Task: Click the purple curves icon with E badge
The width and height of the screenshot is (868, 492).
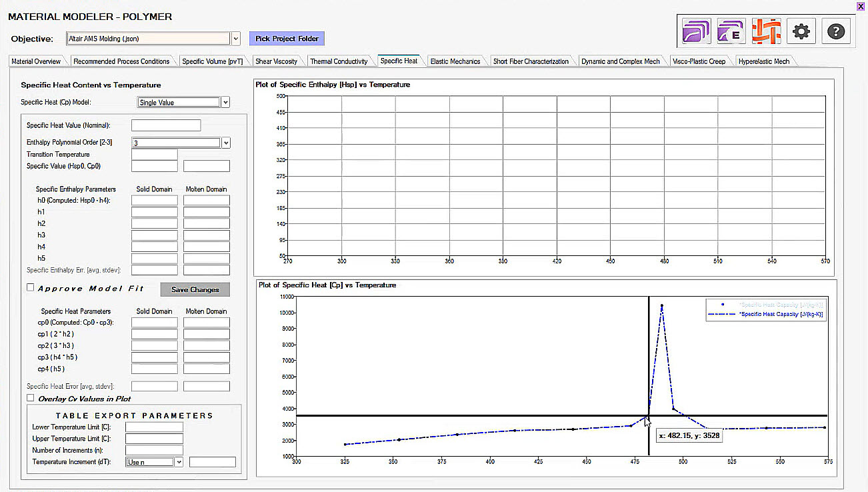Action: coord(731,31)
